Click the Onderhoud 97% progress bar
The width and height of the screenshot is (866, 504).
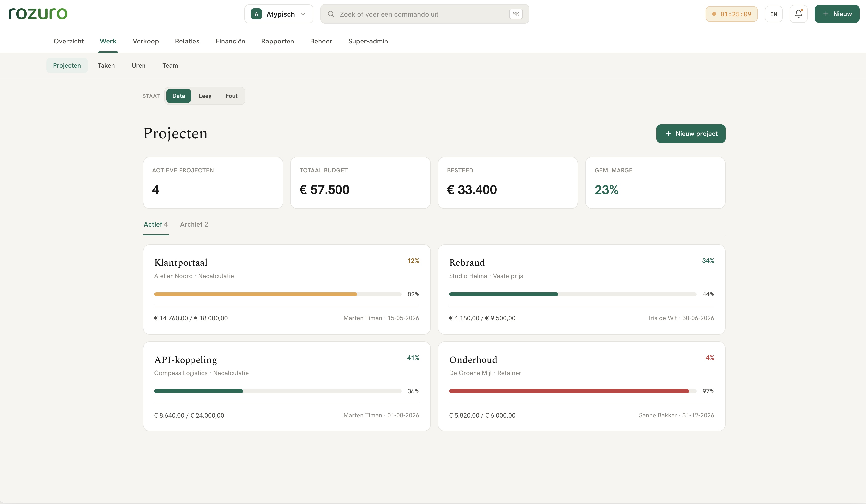tap(573, 391)
